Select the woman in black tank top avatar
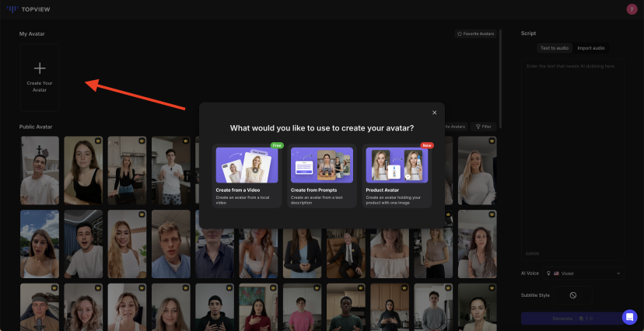 click(83, 170)
